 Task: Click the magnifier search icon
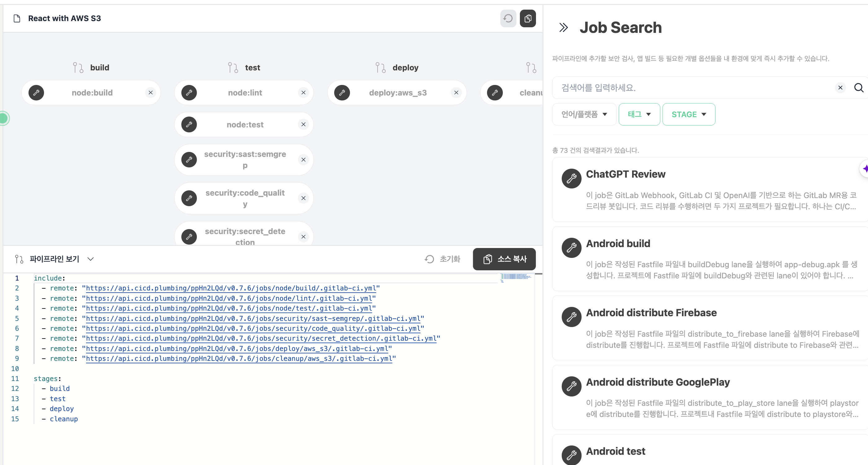(859, 88)
